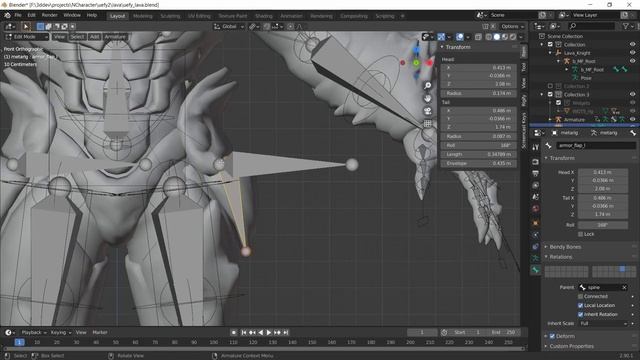Viewport: 640px width, 360px height.
Task: Toggle the Lock roll checkbox
Action: coord(580,234)
